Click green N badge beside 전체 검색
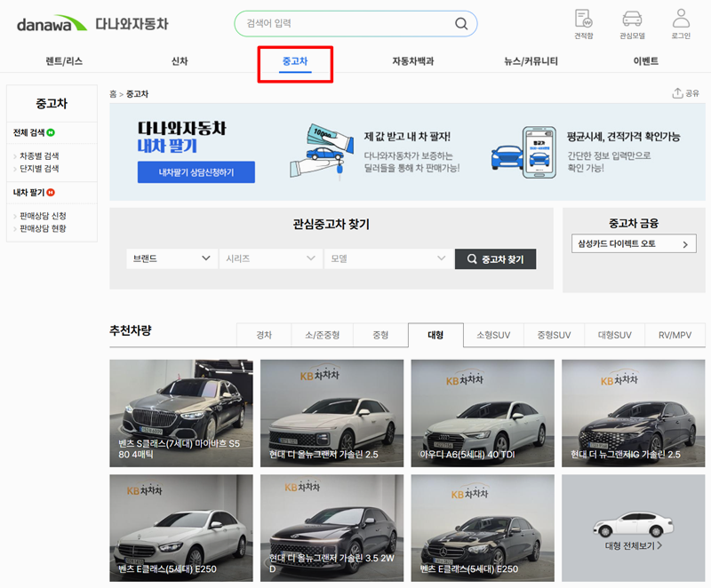Viewport: 711px width, 588px height. click(51, 132)
